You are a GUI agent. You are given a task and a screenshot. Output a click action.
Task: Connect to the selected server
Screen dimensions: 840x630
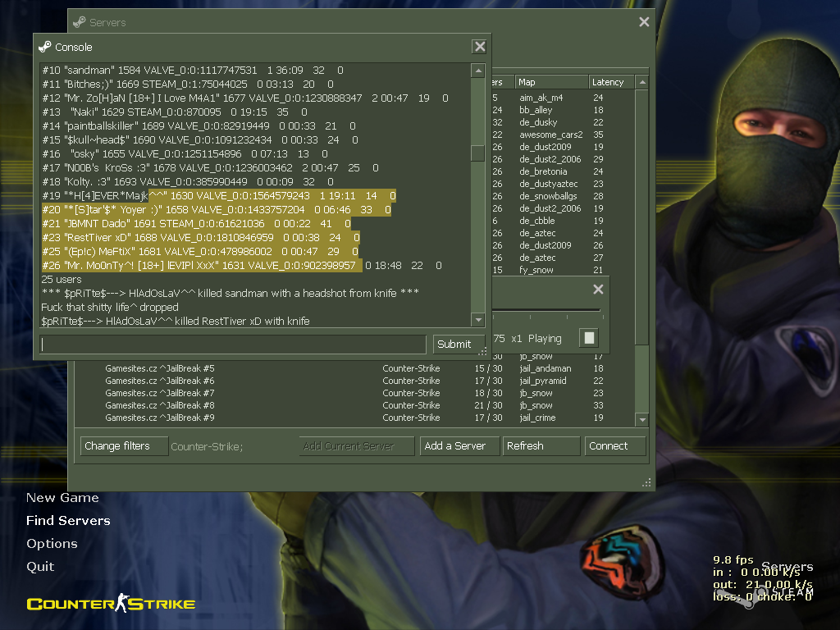tap(615, 446)
